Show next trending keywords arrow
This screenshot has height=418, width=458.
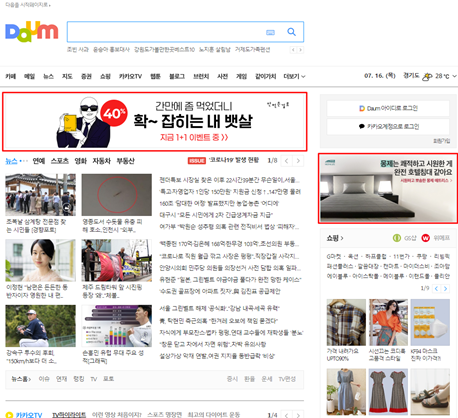pyautogui.click(x=301, y=50)
